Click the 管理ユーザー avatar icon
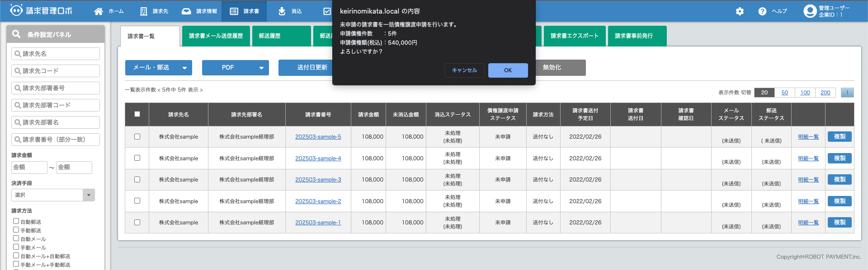The width and height of the screenshot is (868, 270). (x=809, y=11)
